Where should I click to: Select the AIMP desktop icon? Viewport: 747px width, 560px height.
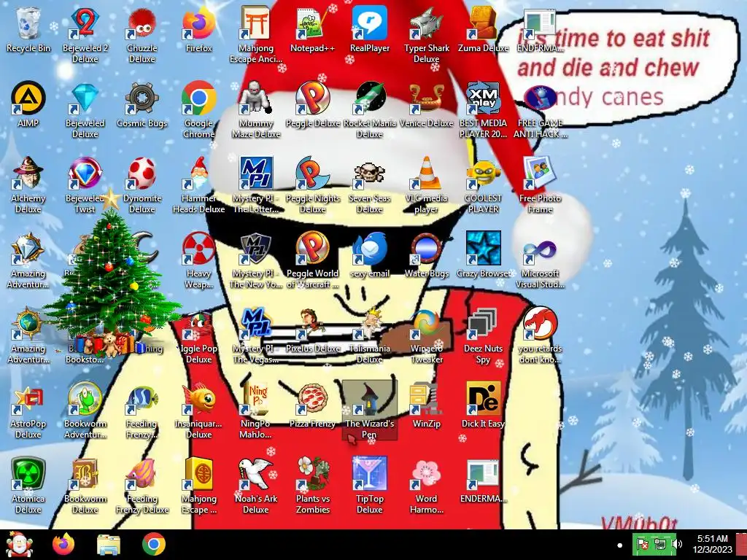click(28, 105)
